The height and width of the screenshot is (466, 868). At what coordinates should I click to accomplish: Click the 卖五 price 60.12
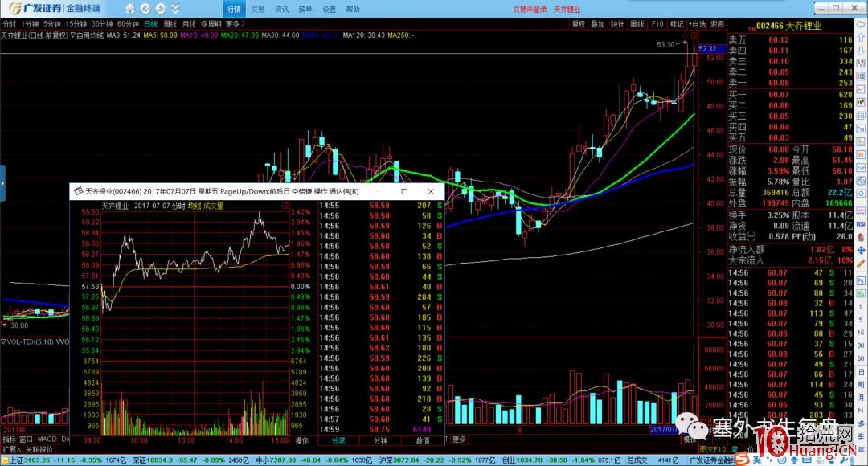pyautogui.click(x=778, y=40)
